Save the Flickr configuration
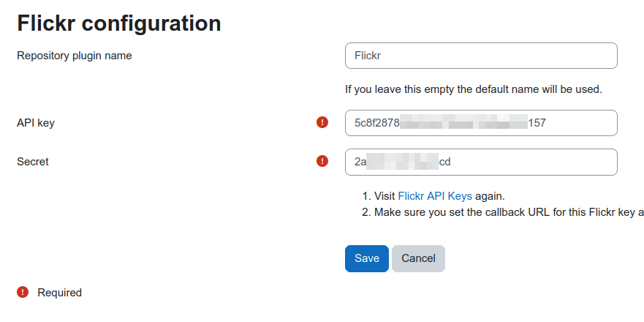Screen dimensions: 644x322 click(x=367, y=258)
